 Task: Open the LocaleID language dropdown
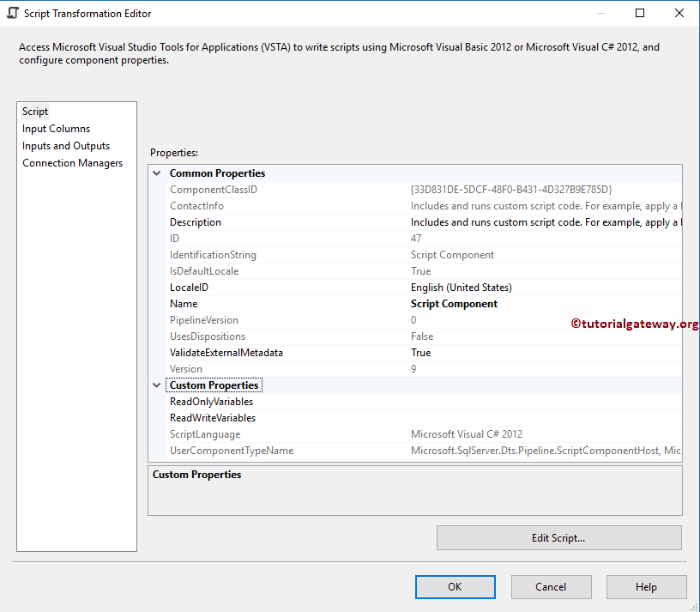tap(515, 287)
